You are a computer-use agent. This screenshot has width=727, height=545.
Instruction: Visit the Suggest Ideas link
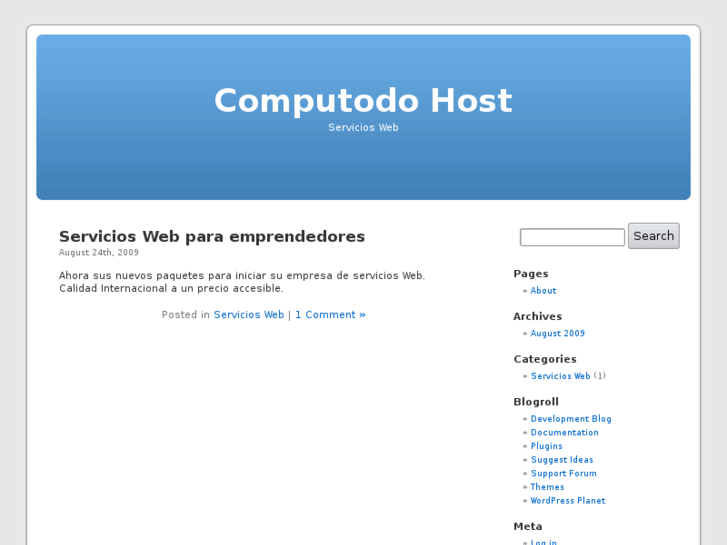(562, 460)
